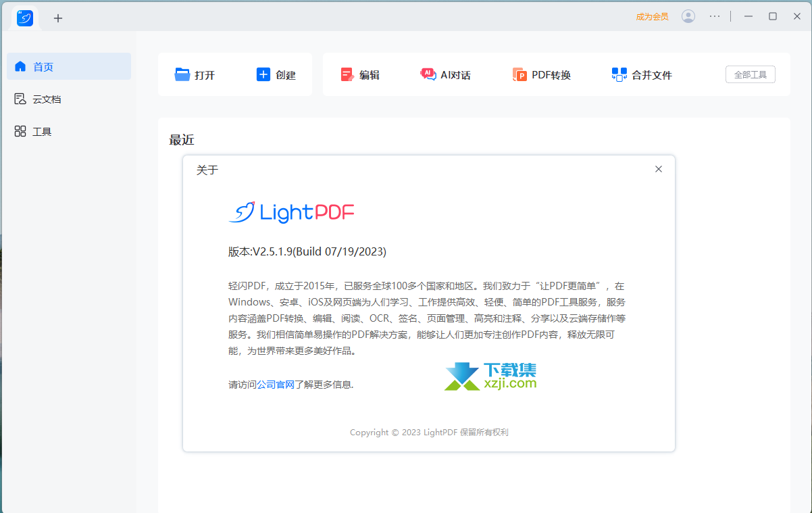Open 工具 in the sidebar

[69, 131]
